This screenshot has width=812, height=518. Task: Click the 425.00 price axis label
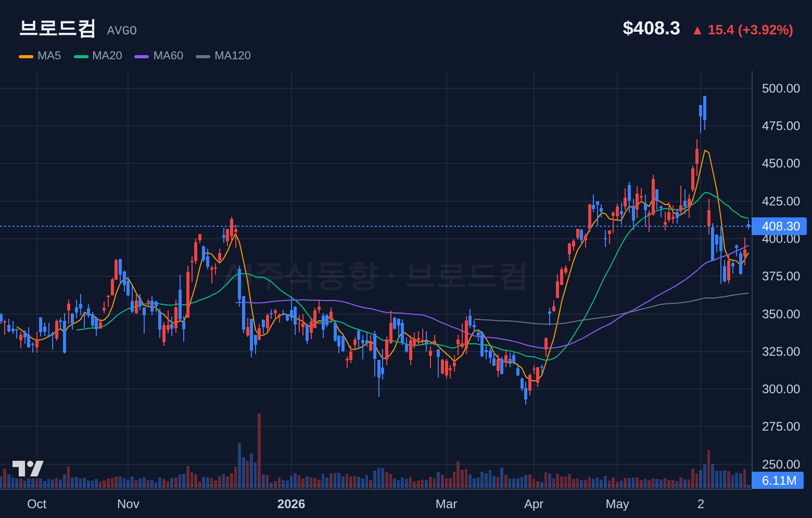[x=781, y=201]
